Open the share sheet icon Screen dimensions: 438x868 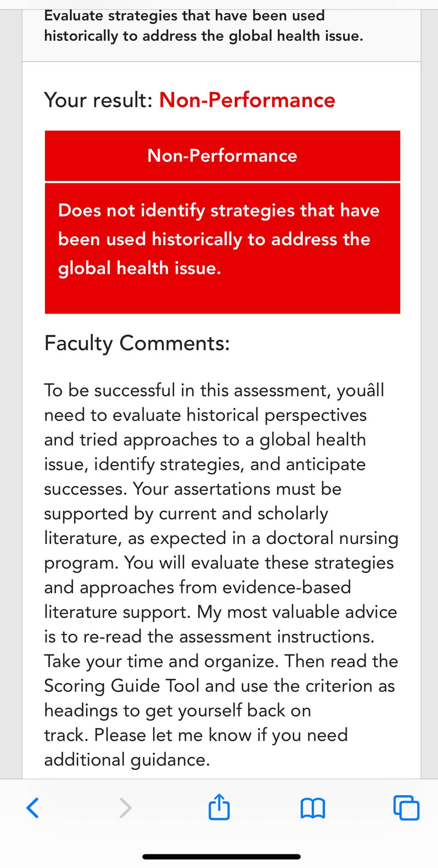click(x=219, y=807)
